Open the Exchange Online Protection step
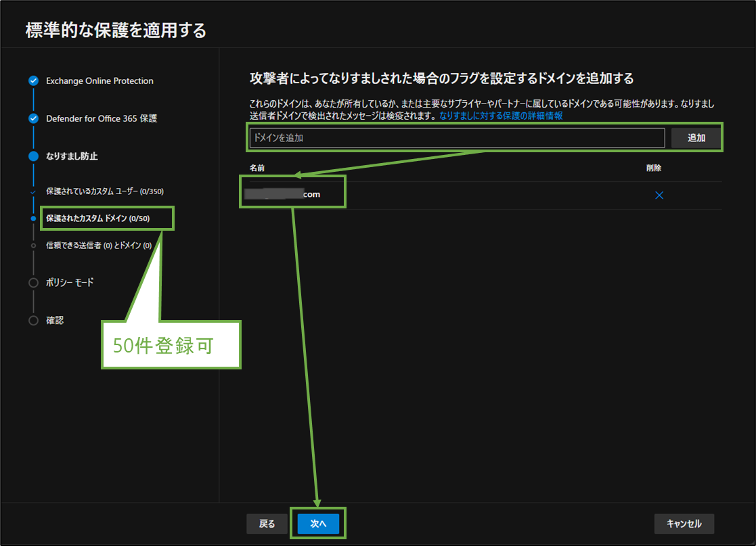 [99, 81]
